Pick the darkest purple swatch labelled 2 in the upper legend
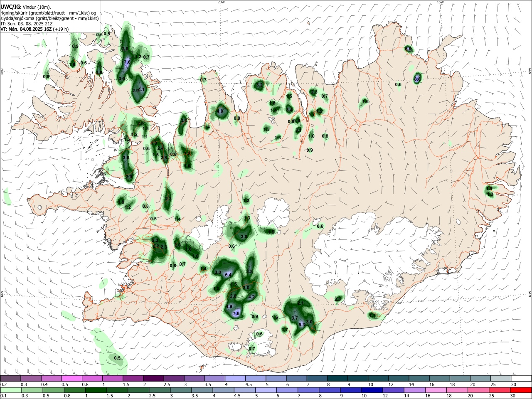Viewport: 532px width, 399px height. click(x=153, y=378)
